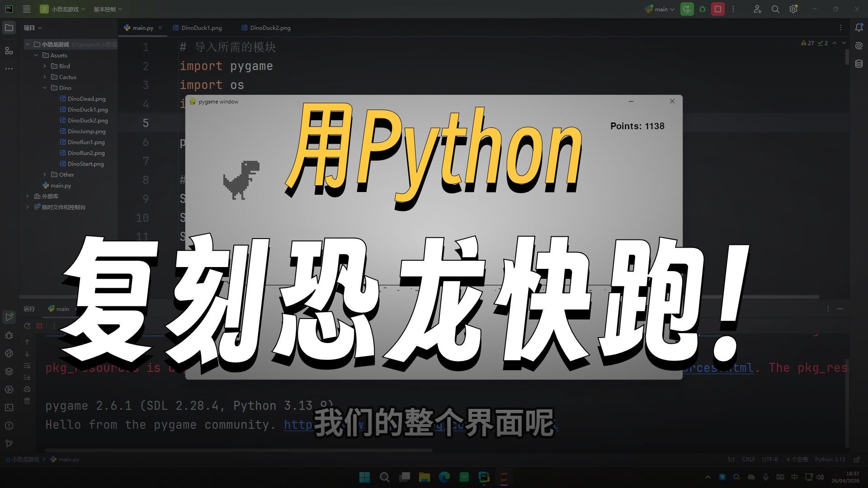This screenshot has height=488, width=868.
Task: Collapse the Dino folder
Action: 45,88
